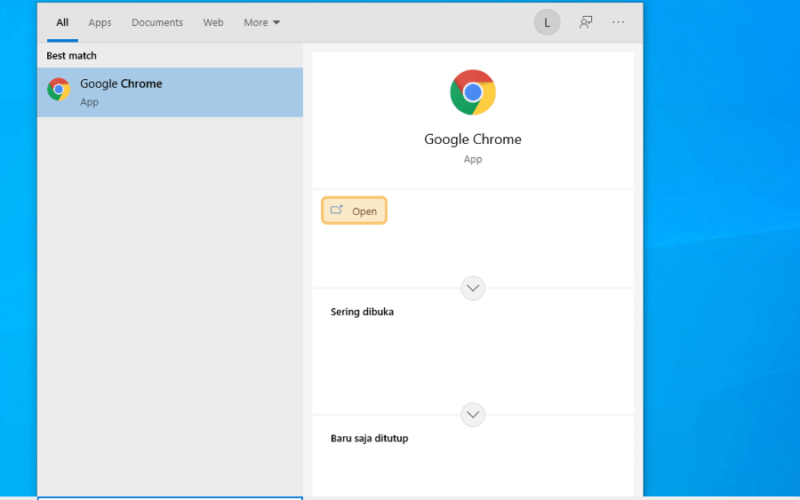The image size is (800, 500).
Task: Select the All search tab
Action: click(x=62, y=22)
